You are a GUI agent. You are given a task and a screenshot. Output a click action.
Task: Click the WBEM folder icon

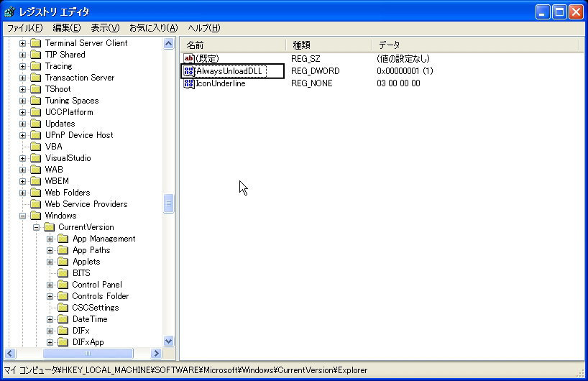pos(36,181)
